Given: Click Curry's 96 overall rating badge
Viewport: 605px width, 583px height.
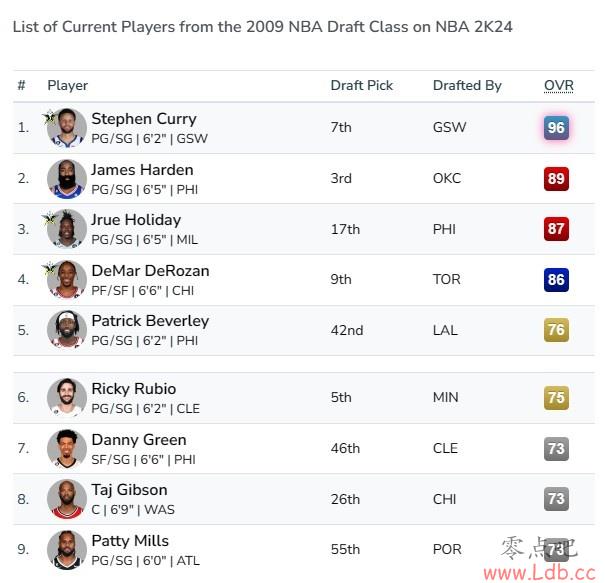Looking at the screenshot, I should 556,128.
